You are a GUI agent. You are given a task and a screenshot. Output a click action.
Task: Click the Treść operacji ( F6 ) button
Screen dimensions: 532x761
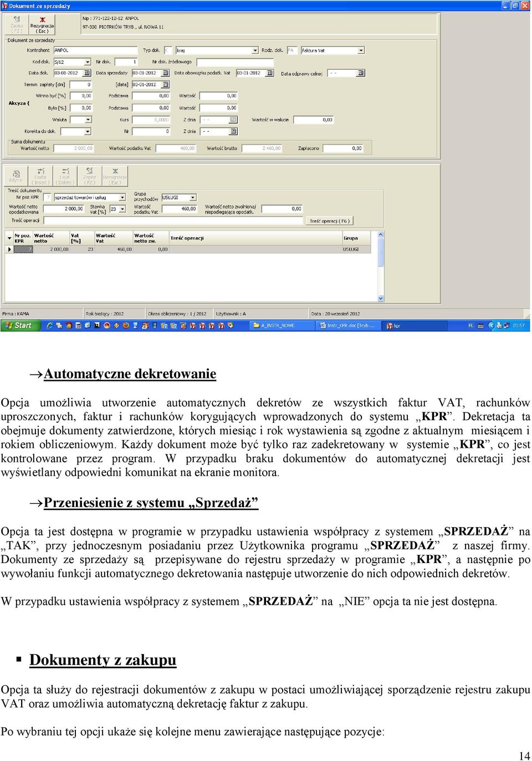[330, 221]
